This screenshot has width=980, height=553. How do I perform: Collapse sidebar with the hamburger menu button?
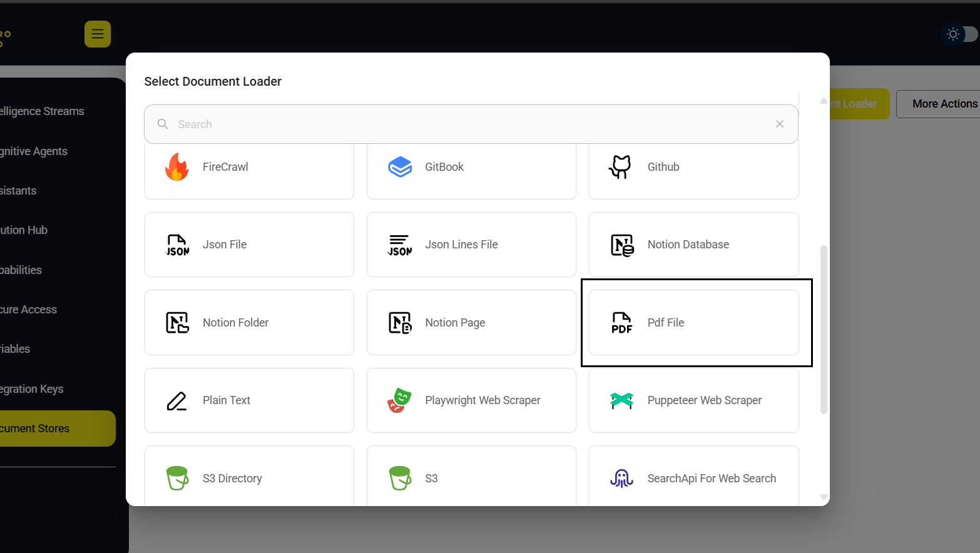click(x=98, y=34)
